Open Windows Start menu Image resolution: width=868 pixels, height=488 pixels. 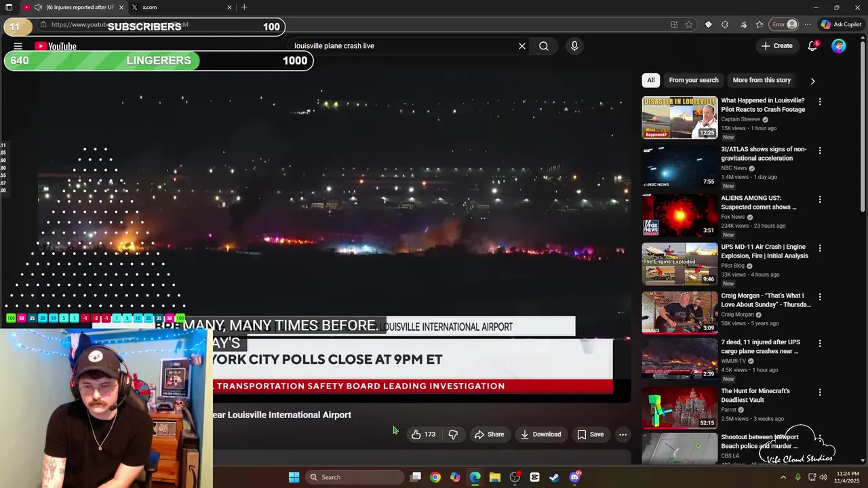tap(294, 477)
